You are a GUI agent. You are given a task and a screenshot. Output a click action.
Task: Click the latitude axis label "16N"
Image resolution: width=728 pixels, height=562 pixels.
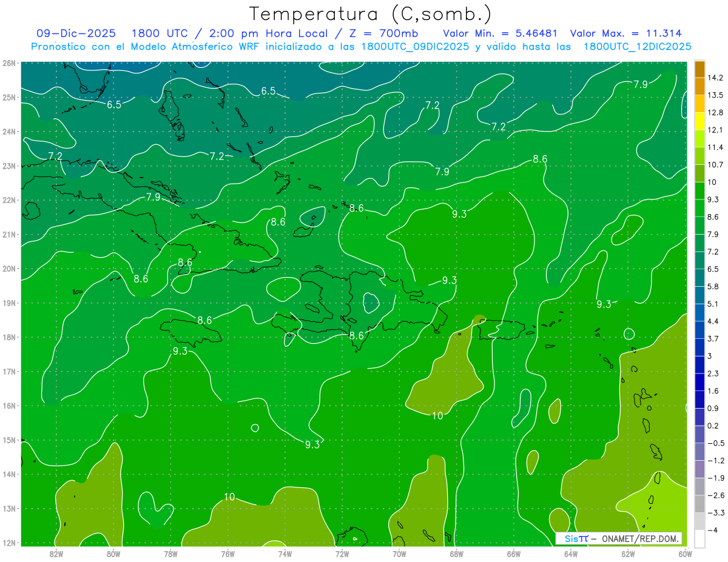point(8,406)
